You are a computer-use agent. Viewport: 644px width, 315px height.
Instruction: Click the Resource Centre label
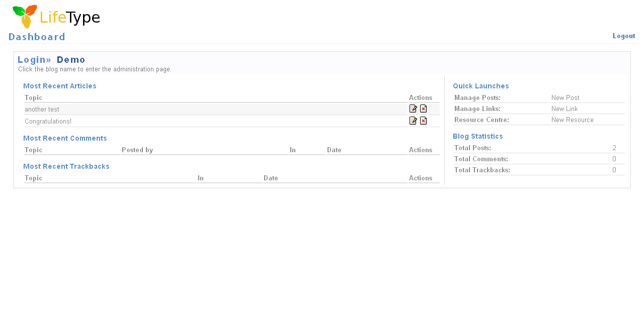click(481, 120)
